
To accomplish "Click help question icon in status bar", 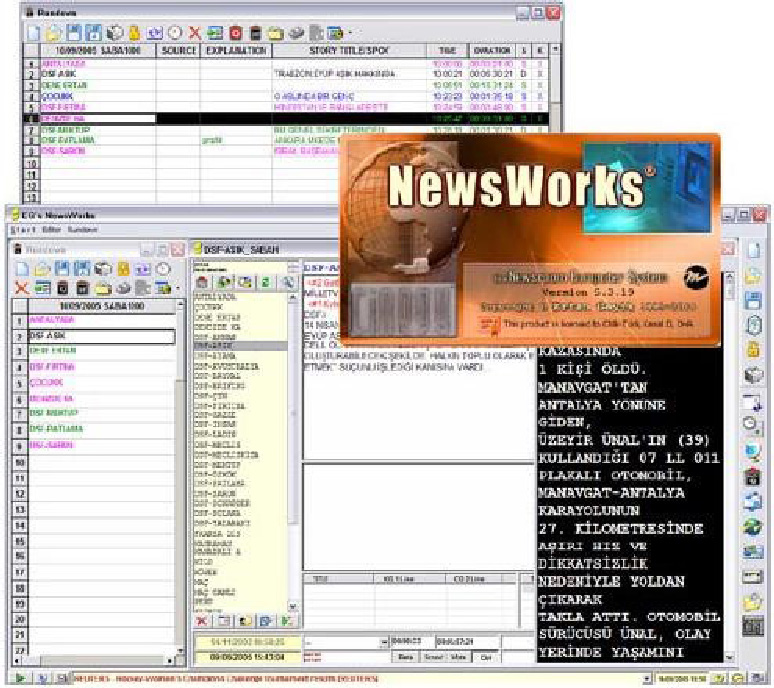I will 720,679.
